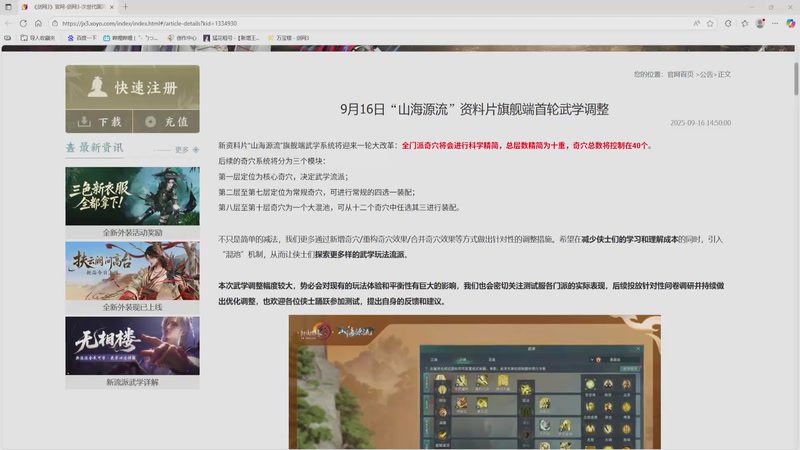
Task: Click the 充值 recharge button
Action: [166, 121]
